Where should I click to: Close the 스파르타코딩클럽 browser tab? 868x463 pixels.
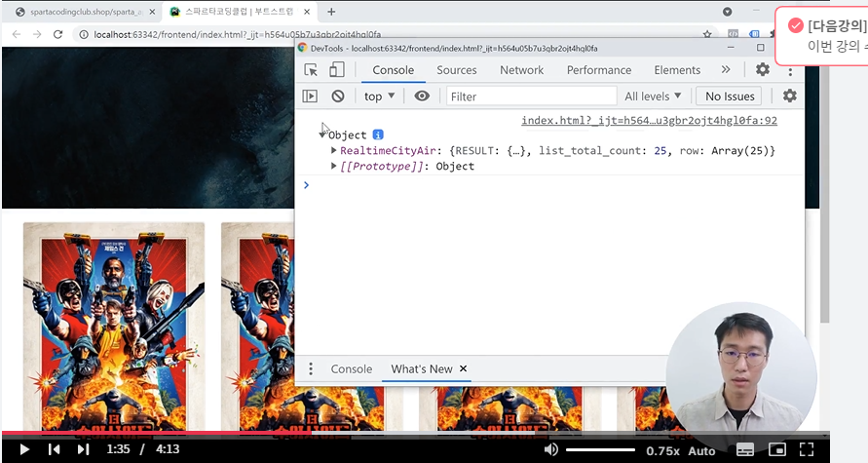(x=307, y=12)
